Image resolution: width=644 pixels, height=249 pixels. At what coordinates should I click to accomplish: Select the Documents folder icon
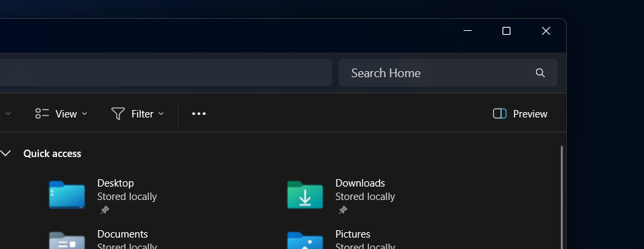67,240
